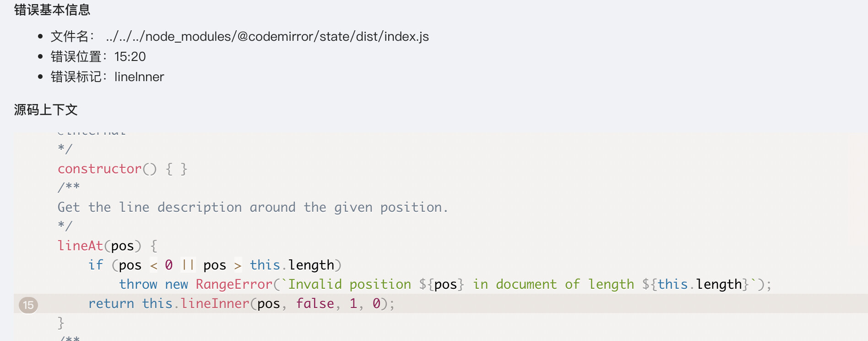Click the line 15 number badge
The image size is (868, 341).
(x=28, y=305)
